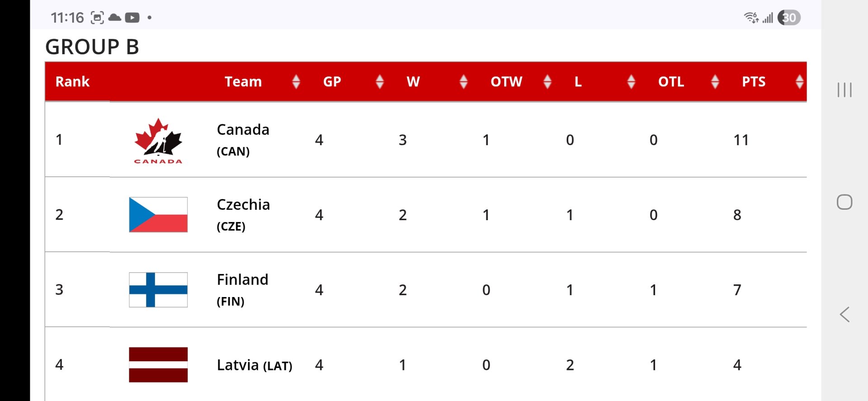Sort standings by PTS column header
The image size is (868, 401).
click(x=754, y=82)
